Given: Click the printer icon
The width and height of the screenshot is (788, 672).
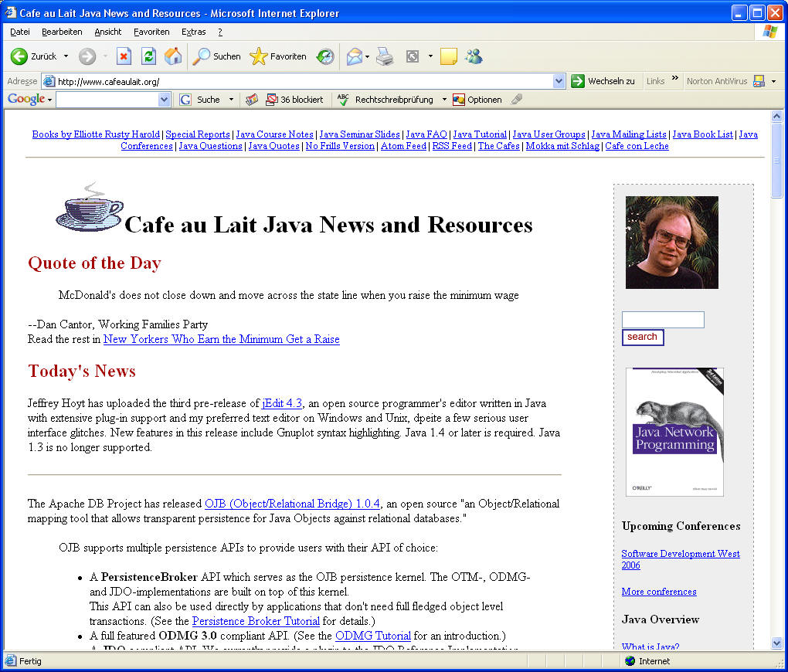Looking at the screenshot, I should coord(385,56).
